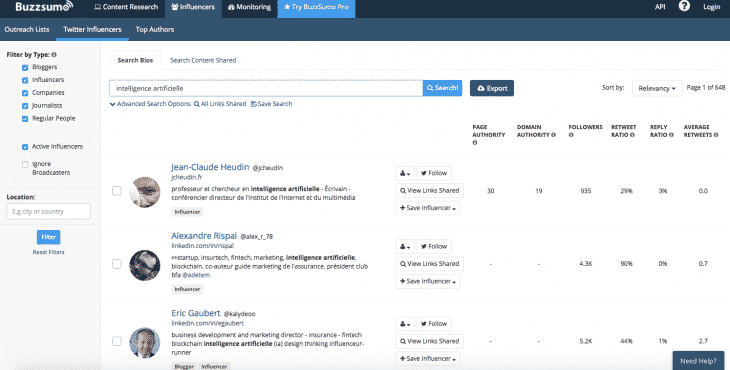Toggle the Bloggers filter checkbox
This screenshot has width=730, height=370.
point(25,67)
